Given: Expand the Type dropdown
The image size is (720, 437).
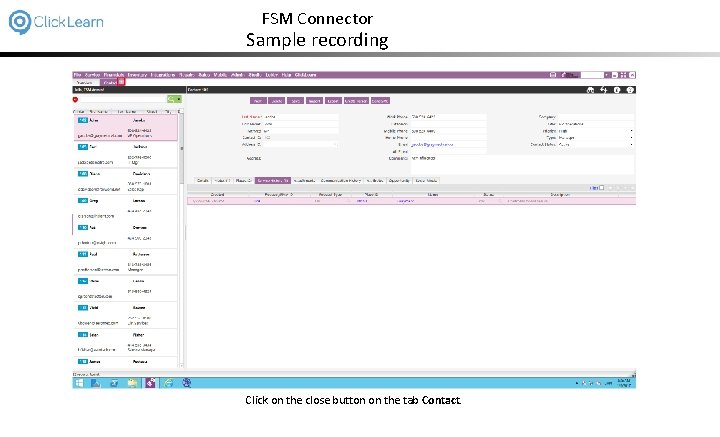Looking at the screenshot, I should (631, 138).
